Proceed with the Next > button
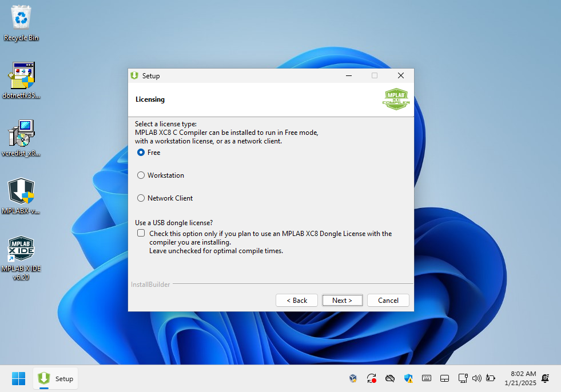 pyautogui.click(x=343, y=301)
